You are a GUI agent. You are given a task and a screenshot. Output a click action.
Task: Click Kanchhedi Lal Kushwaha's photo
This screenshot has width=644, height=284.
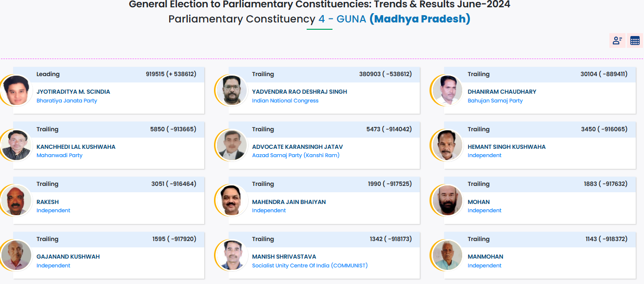tap(16, 145)
